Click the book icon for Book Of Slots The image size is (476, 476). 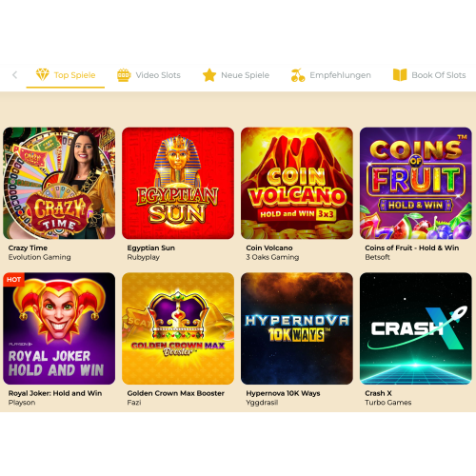[x=400, y=75]
